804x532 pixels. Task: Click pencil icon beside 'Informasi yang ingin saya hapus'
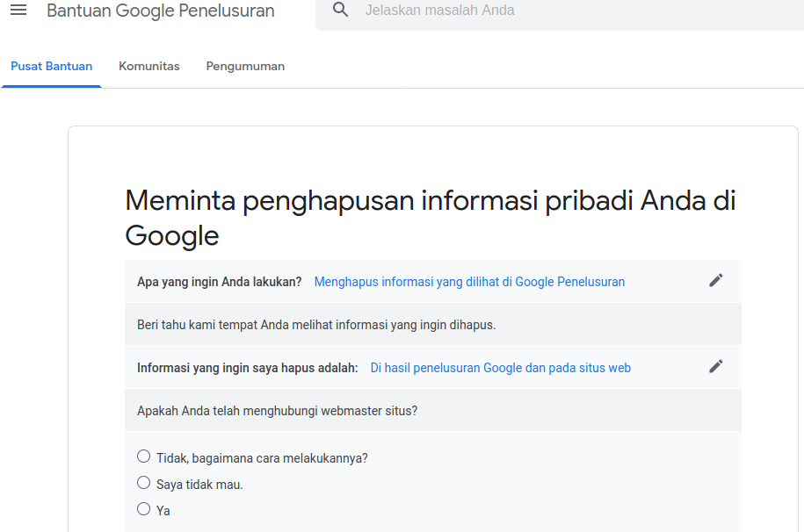coord(716,367)
